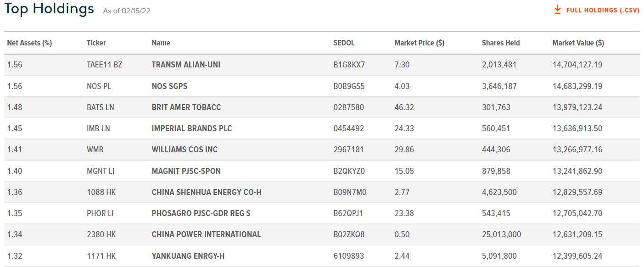The image size is (644, 267).
Task: Sort by Market Value ($) column
Action: pyautogui.click(x=578, y=43)
